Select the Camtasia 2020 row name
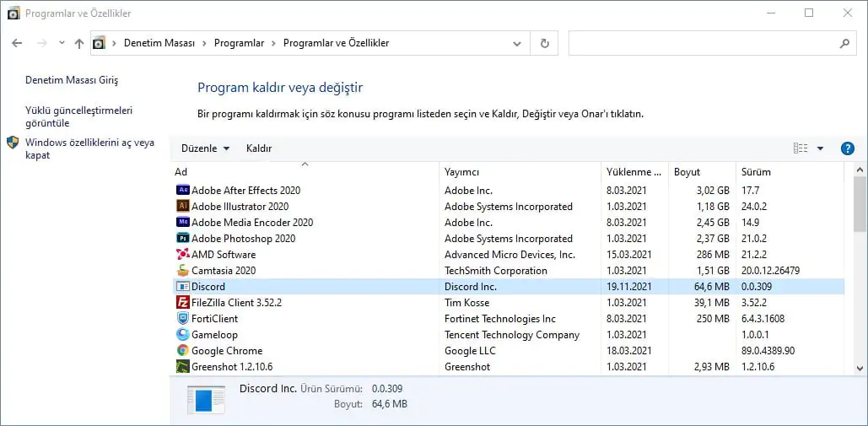Screen dimensions: 868x426 224,271
